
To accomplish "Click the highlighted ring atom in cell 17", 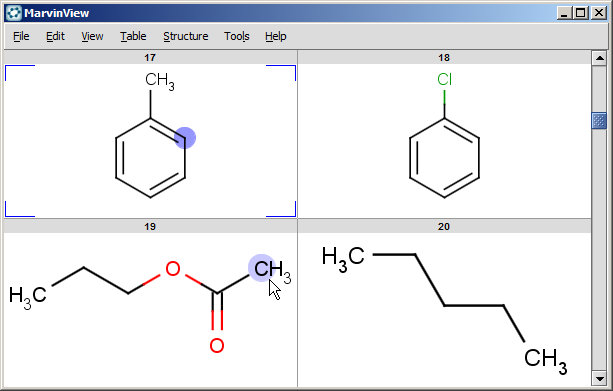I will pyautogui.click(x=185, y=138).
